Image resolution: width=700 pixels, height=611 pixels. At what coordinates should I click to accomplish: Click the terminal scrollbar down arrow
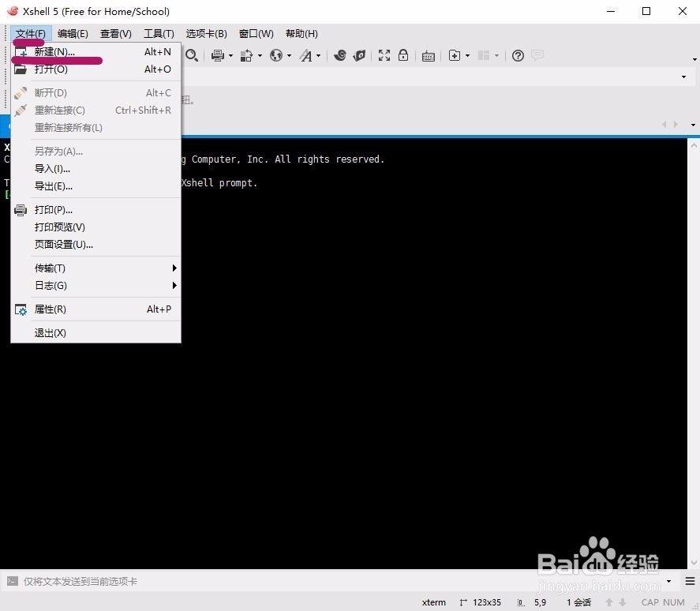[x=694, y=562]
